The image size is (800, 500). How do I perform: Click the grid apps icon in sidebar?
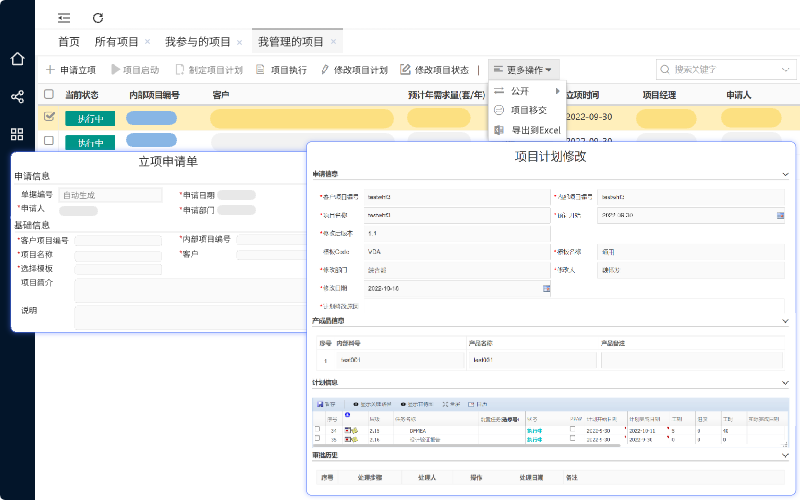coord(17,134)
